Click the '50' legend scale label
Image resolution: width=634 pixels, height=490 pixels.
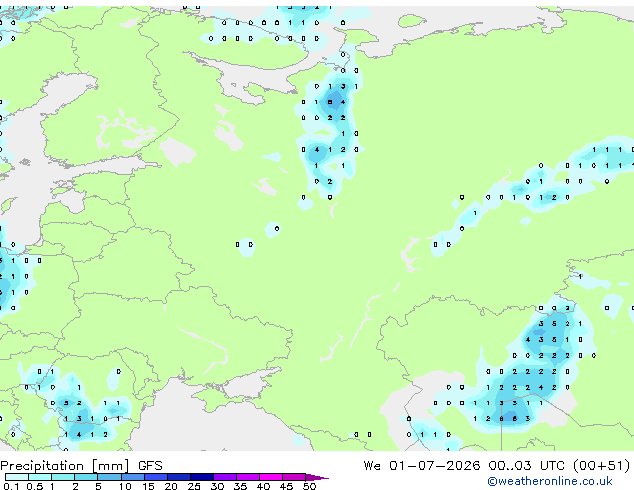click(x=309, y=486)
